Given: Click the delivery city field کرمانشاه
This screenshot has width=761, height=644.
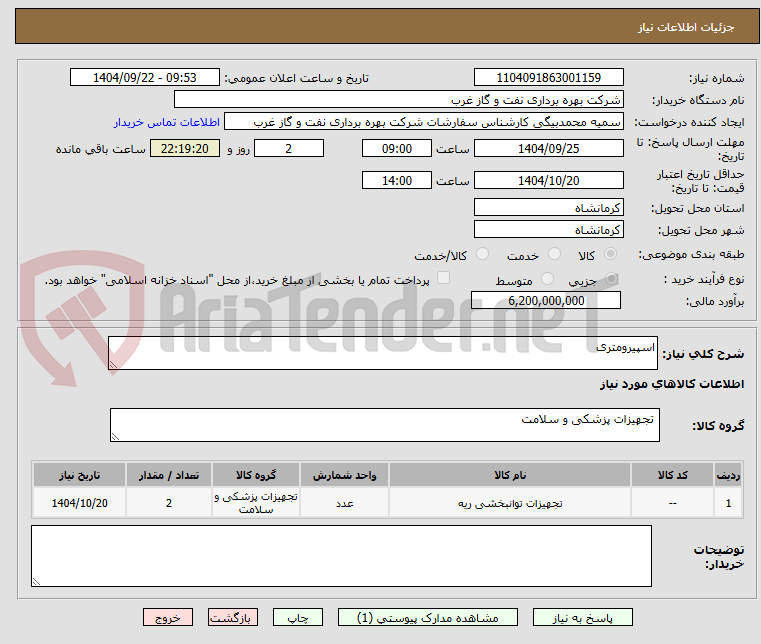Looking at the screenshot, I should point(548,229).
